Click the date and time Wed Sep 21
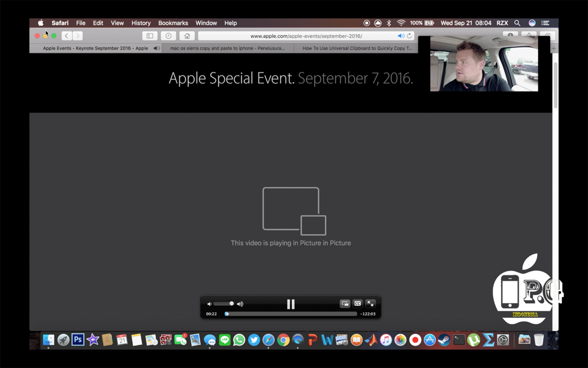The image size is (588, 368). click(x=466, y=23)
